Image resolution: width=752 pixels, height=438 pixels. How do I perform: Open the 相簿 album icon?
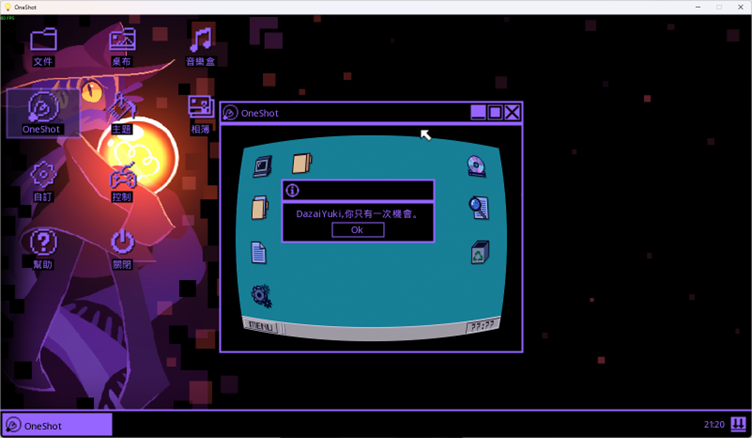pos(201,110)
